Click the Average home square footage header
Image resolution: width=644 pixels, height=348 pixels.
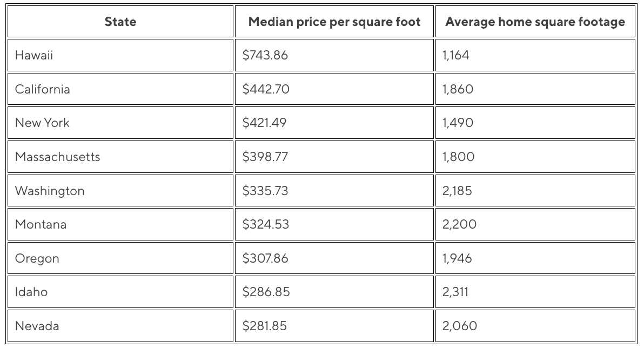535,22
